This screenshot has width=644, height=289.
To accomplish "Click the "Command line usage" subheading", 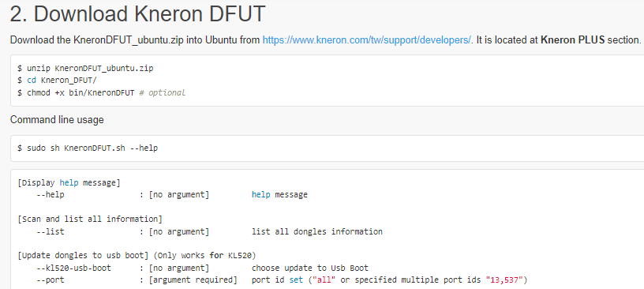I will click(x=57, y=120).
